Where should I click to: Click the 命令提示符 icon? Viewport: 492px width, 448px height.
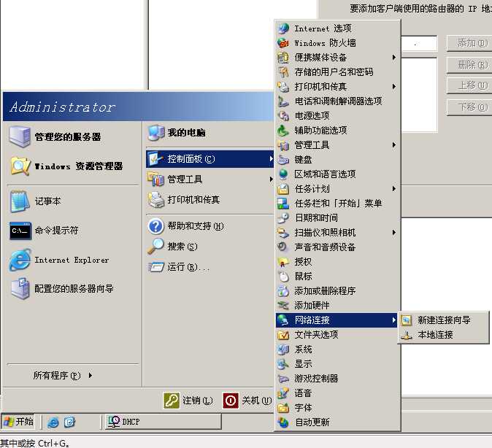[x=20, y=231]
